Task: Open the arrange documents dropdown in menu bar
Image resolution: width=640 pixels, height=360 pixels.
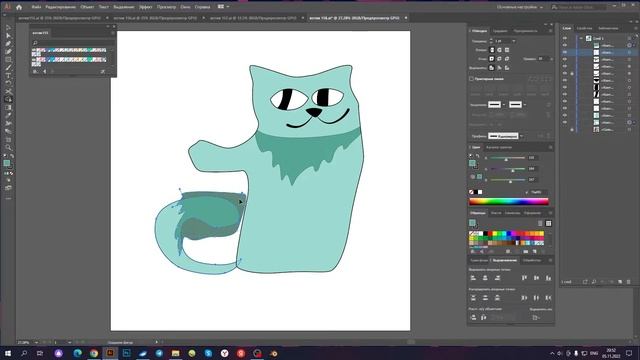Action: [223, 7]
